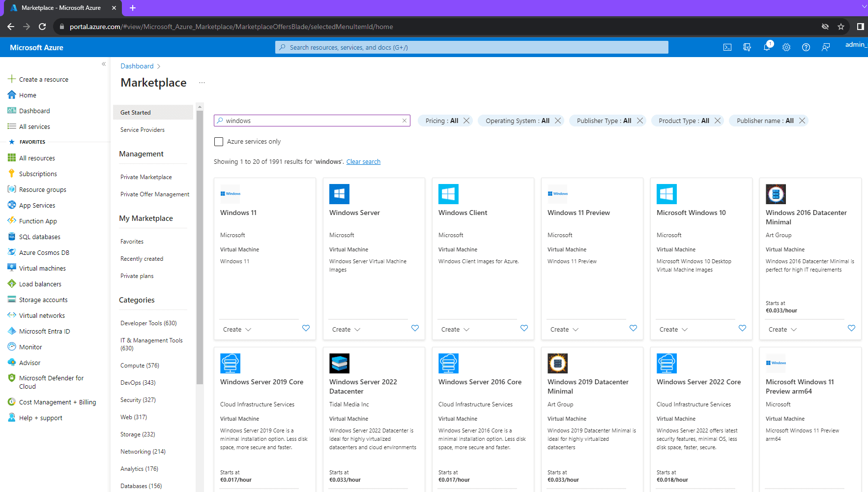The height and width of the screenshot is (492, 868).
Task: Open the notifications bell icon
Action: 767,47
